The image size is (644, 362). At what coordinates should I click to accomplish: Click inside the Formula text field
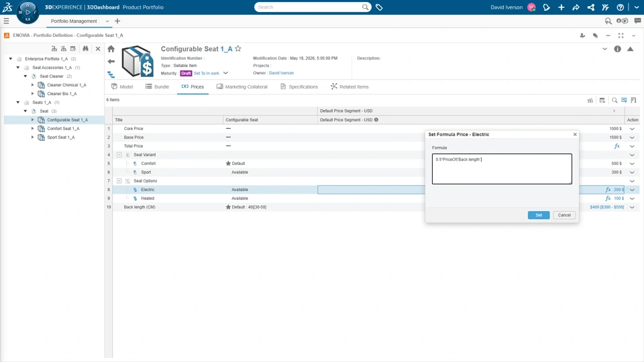502,169
